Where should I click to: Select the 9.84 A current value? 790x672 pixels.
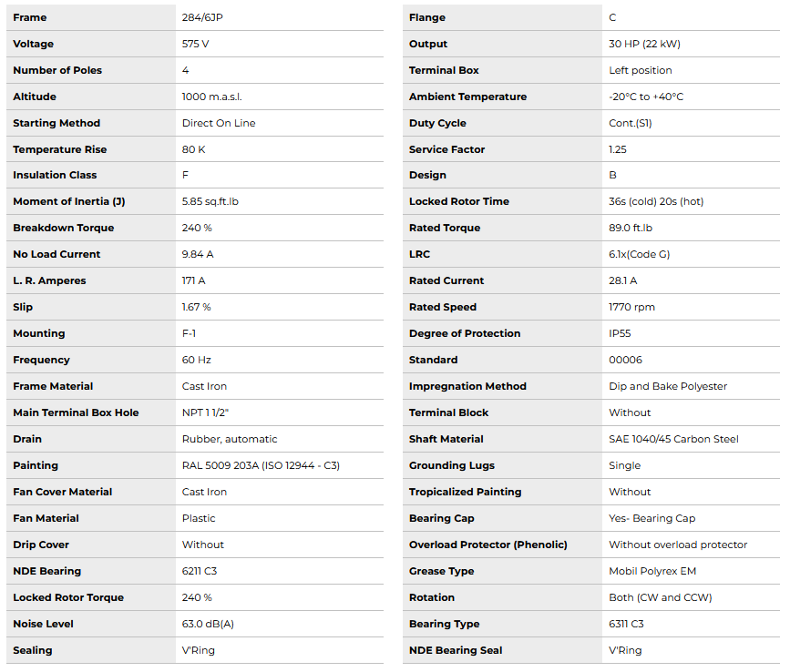point(198,254)
